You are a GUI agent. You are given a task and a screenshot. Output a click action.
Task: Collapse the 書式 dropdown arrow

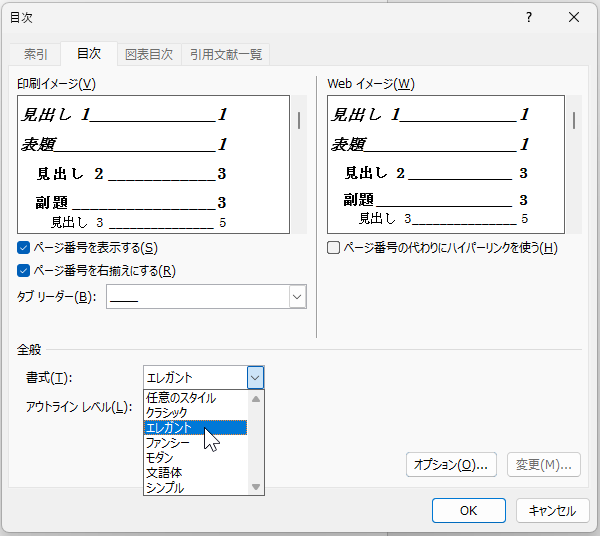coord(255,378)
